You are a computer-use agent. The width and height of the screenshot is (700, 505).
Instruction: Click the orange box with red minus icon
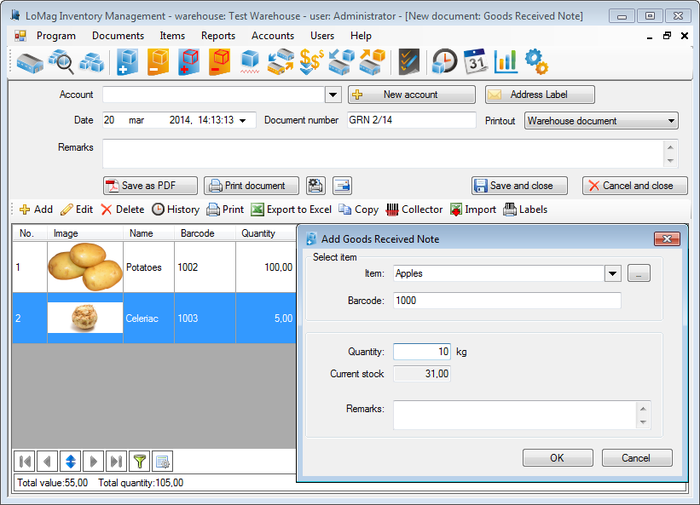(220, 62)
